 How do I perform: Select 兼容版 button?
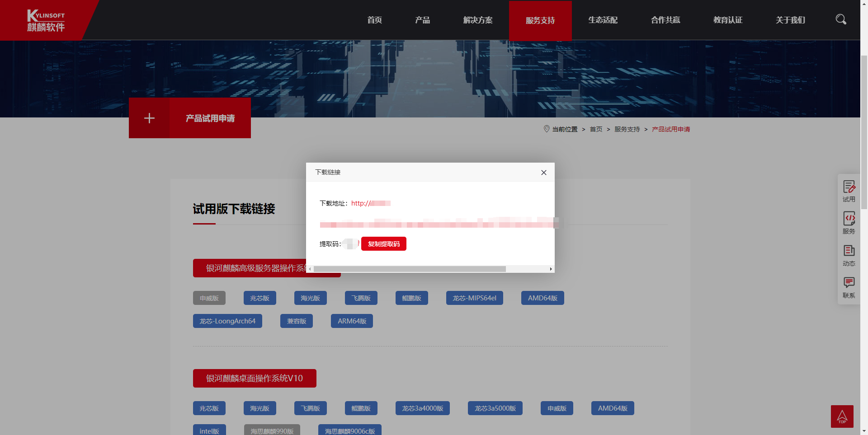(297, 321)
